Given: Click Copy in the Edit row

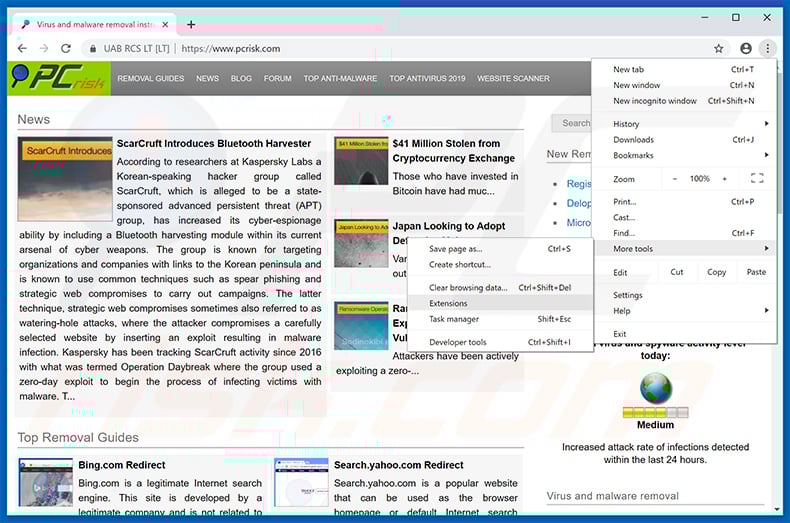Looking at the screenshot, I should point(716,272).
